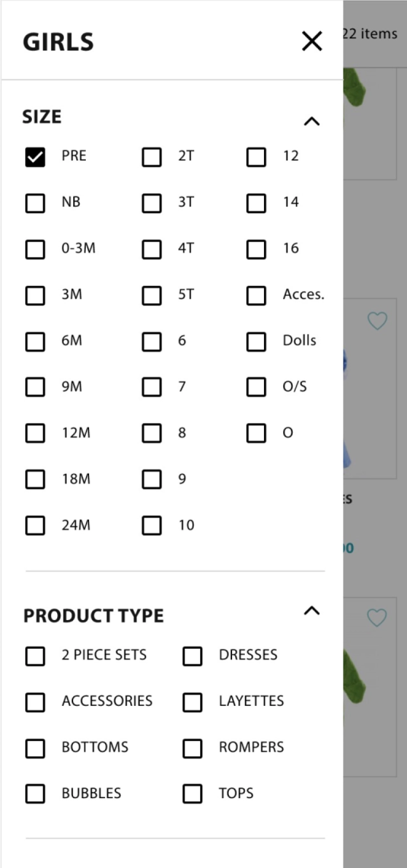The width and height of the screenshot is (407, 868).
Task: Filter by Dresses product type
Action: point(192,656)
